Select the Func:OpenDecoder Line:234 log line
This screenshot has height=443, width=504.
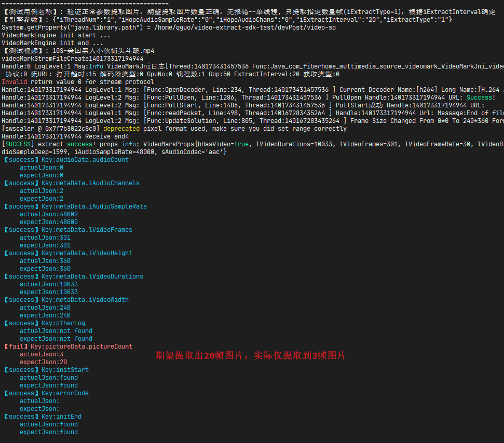click(253, 90)
